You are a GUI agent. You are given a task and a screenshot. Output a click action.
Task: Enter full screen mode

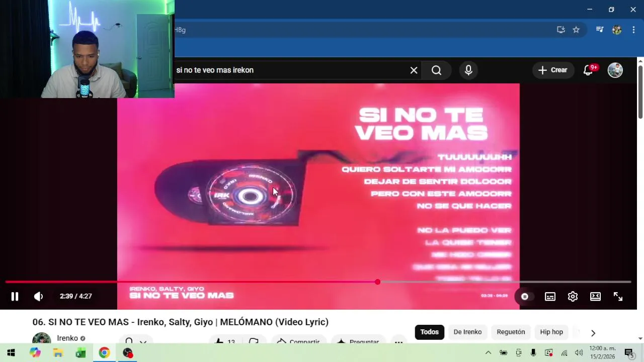click(618, 297)
